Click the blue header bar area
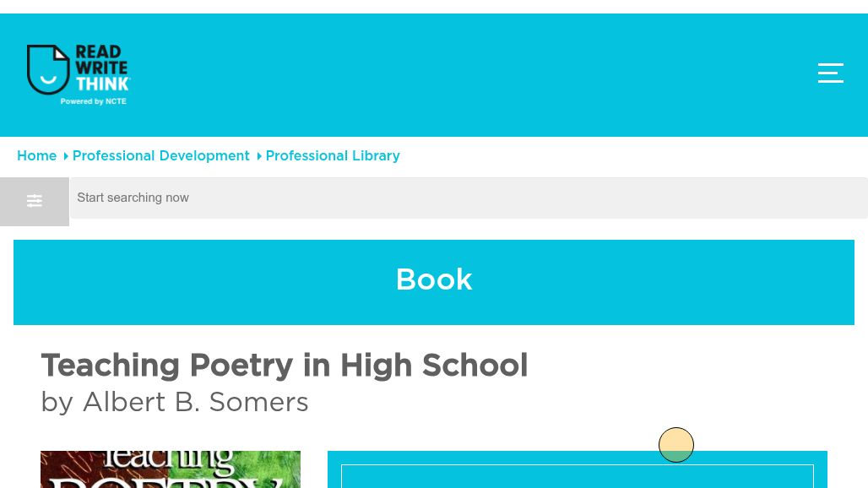Viewport: 868px width, 488px height. coord(434,75)
